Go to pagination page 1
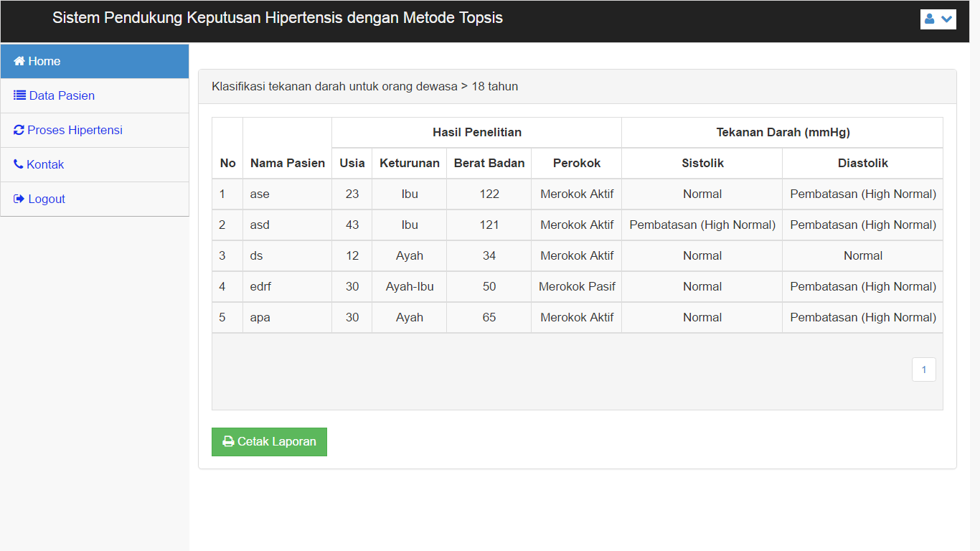980x551 pixels. tap(924, 369)
